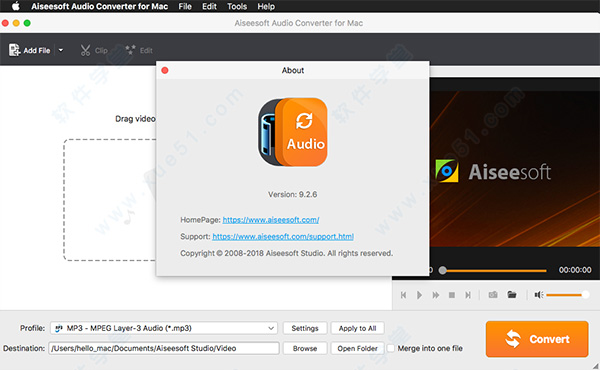The image size is (600, 370).
Task: Open the File menu
Action: click(185, 6)
